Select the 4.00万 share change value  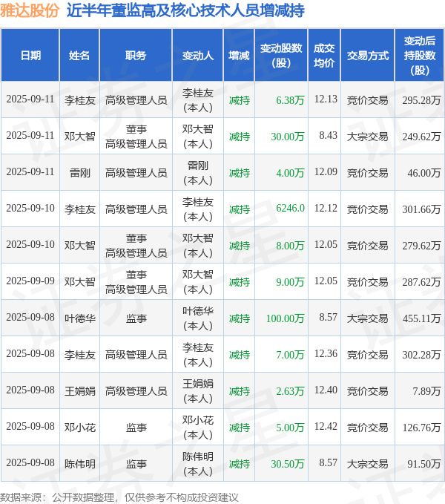pyautogui.click(x=290, y=173)
